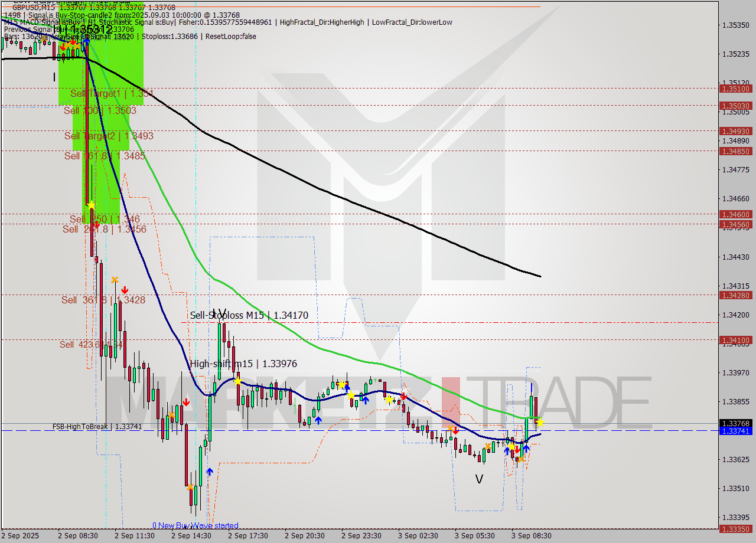This screenshot has width=756, height=543.
Task: Click the blue up arrow buy signal near 3 Sep 05:30
Action: pos(508,450)
